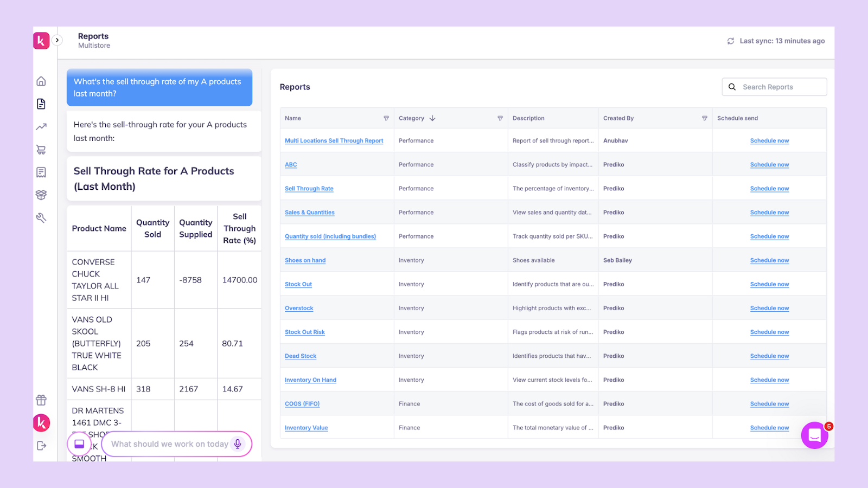This screenshot has height=488, width=868.
Task: Open the trend analytics icon in sidebar
Action: tap(41, 127)
